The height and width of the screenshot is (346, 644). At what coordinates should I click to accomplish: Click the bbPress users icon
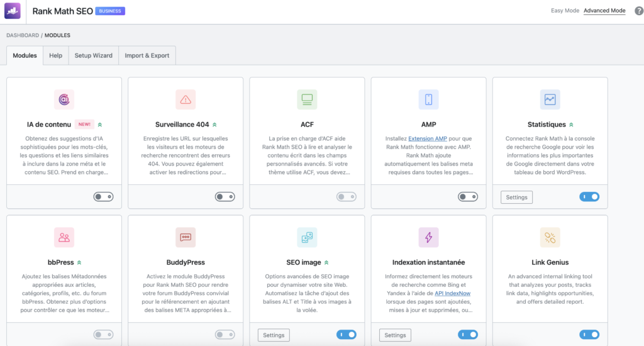[64, 237]
